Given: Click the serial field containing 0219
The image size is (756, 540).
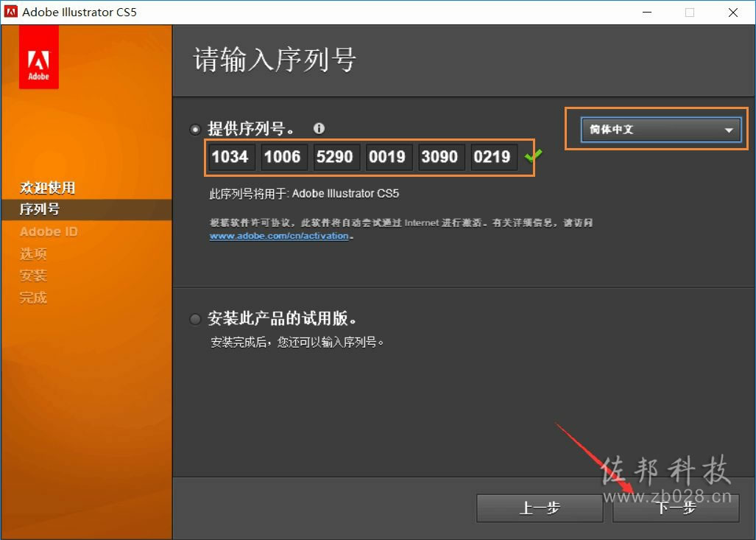Looking at the screenshot, I should pos(494,157).
